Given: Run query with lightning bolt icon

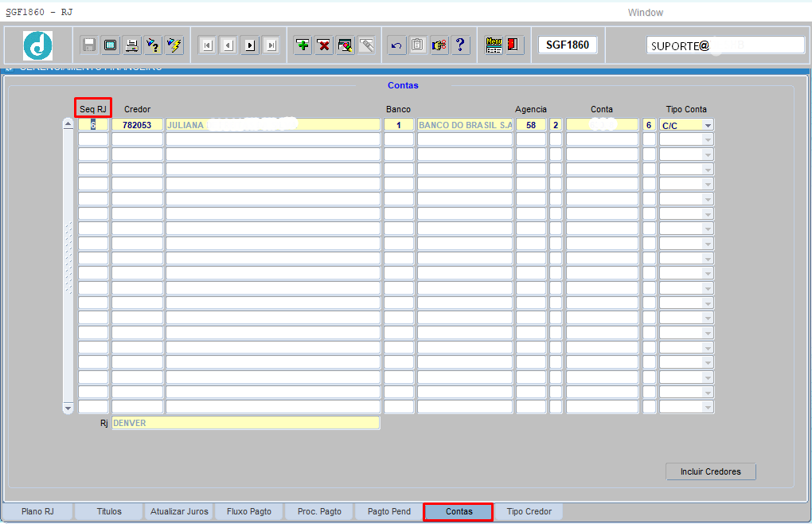Looking at the screenshot, I should click(x=174, y=45).
